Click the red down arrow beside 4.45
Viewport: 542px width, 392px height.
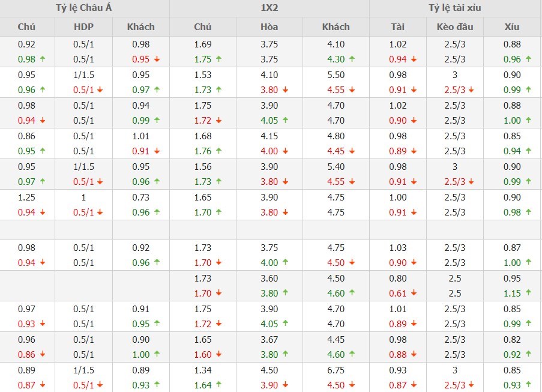click(352, 151)
